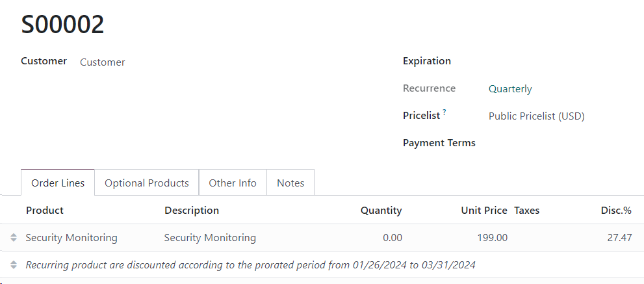This screenshot has height=284, width=644.
Task: Click the empty Expiration date field
Action: click(552, 61)
